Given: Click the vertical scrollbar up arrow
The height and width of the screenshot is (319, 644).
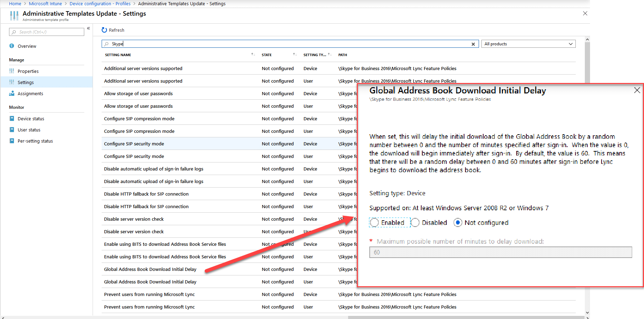Looking at the screenshot, I should (x=587, y=39).
